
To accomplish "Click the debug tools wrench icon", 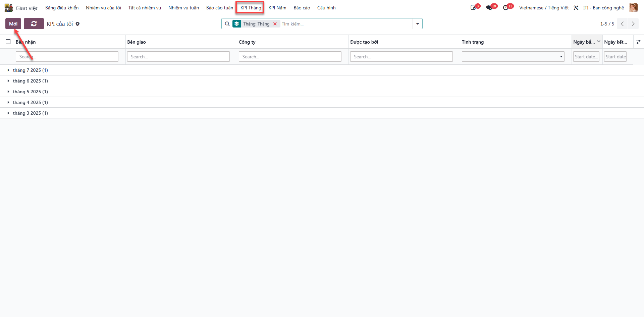I will coord(576,8).
